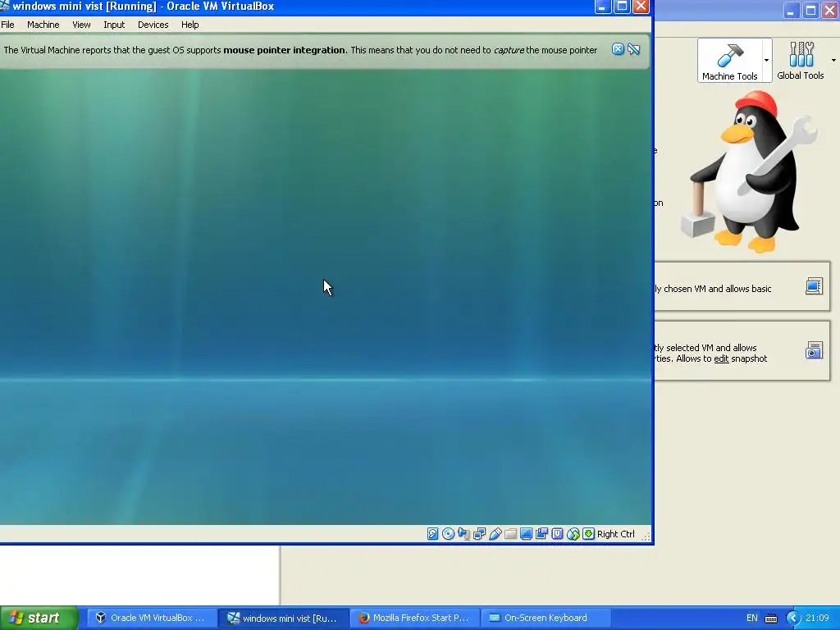This screenshot has height=630, width=840.
Task: Minimize the windows mini vist VM window
Action: [x=603, y=7]
